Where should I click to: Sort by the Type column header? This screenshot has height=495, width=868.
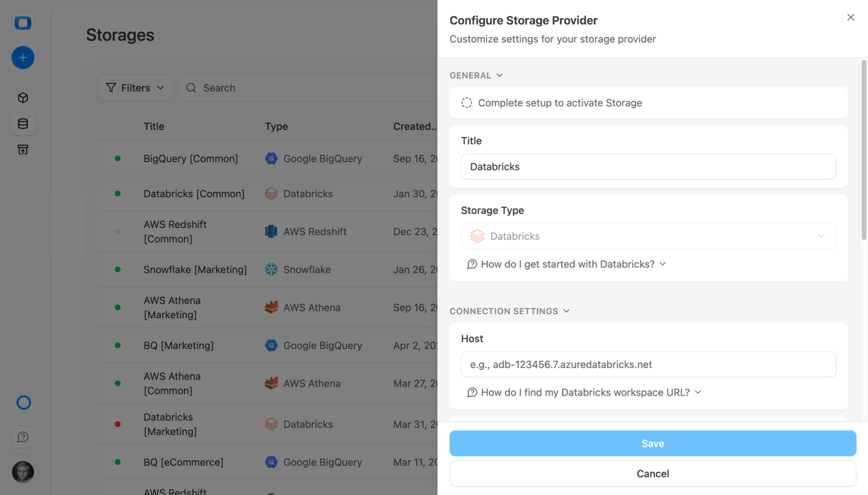point(276,126)
